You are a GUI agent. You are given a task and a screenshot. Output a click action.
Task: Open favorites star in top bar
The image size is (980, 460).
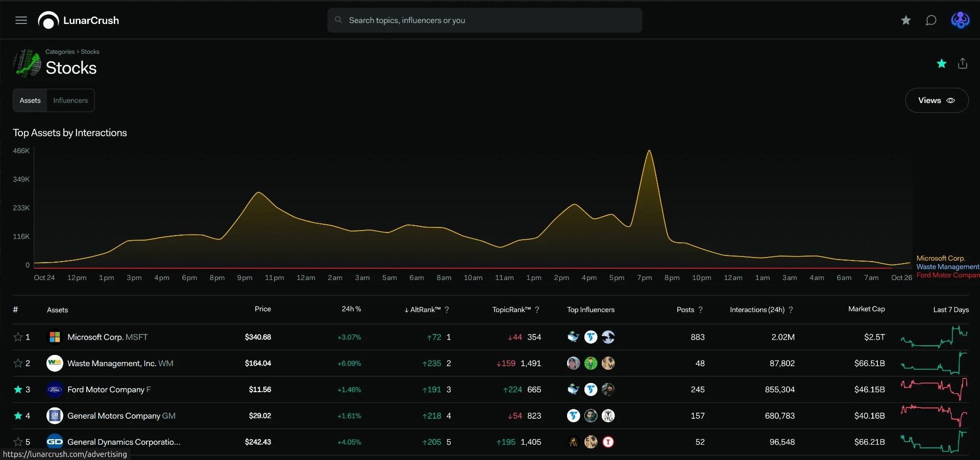pos(906,20)
